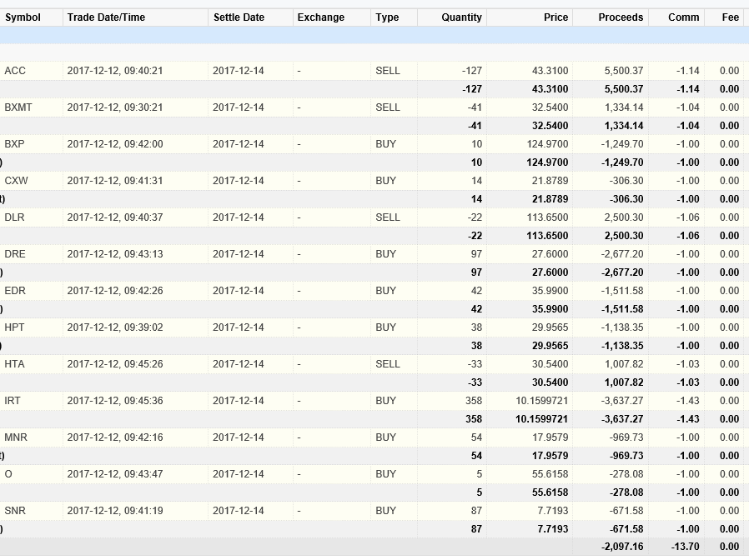This screenshot has width=749, height=560.
Task: Click the Settle Date column header
Action: 239,17
